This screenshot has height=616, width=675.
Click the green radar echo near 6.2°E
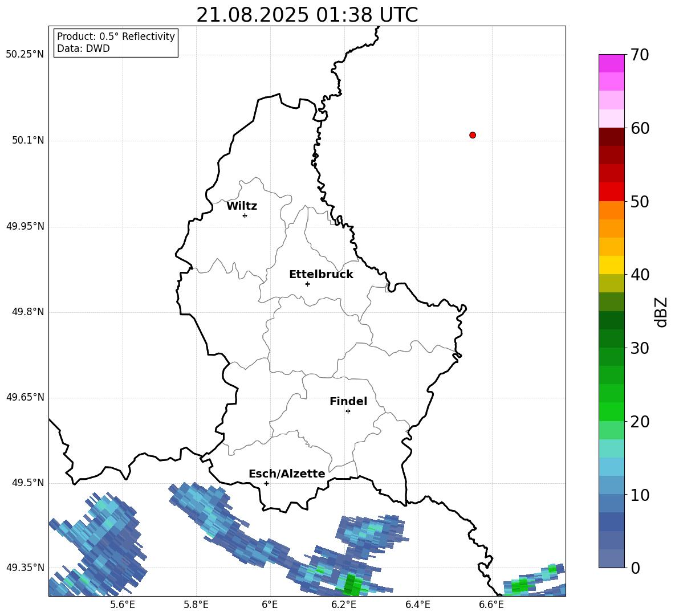tap(353, 584)
